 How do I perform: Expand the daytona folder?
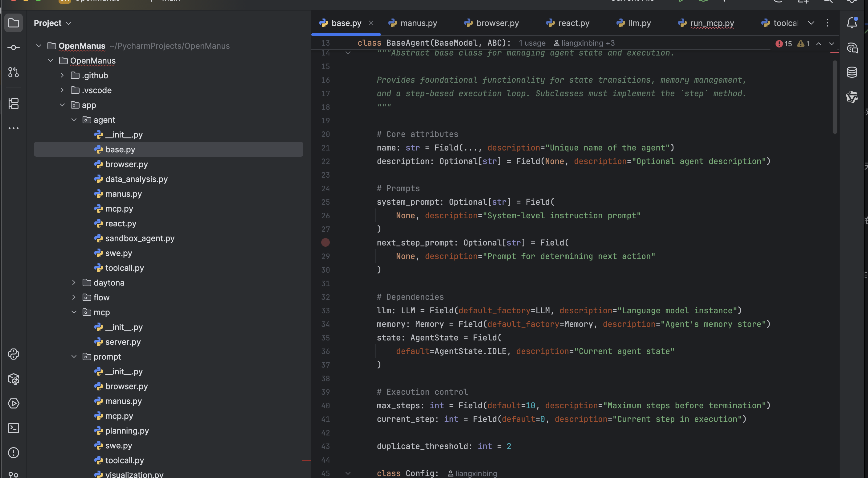click(x=74, y=282)
